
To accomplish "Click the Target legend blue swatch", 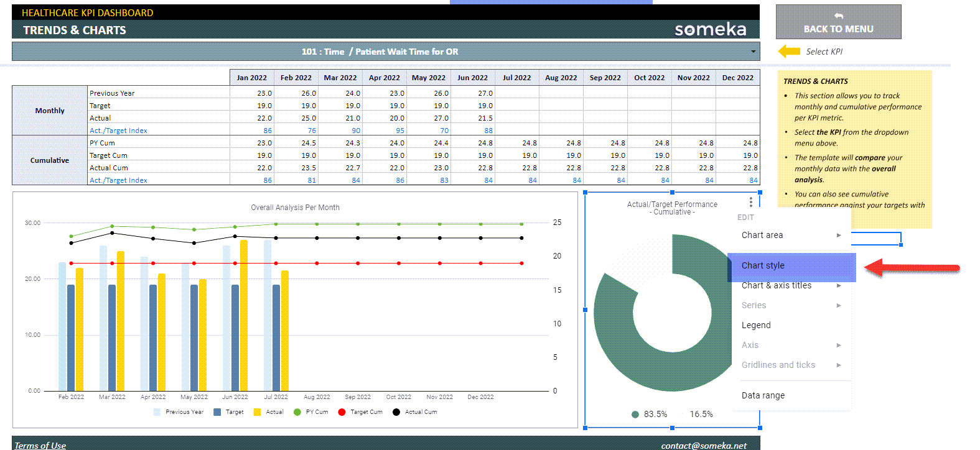I will click(217, 412).
